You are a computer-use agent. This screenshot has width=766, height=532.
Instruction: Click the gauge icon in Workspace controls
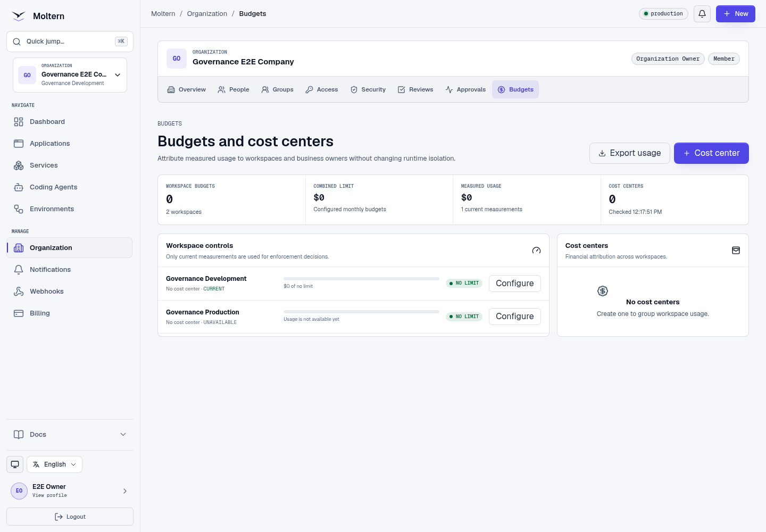[536, 251]
